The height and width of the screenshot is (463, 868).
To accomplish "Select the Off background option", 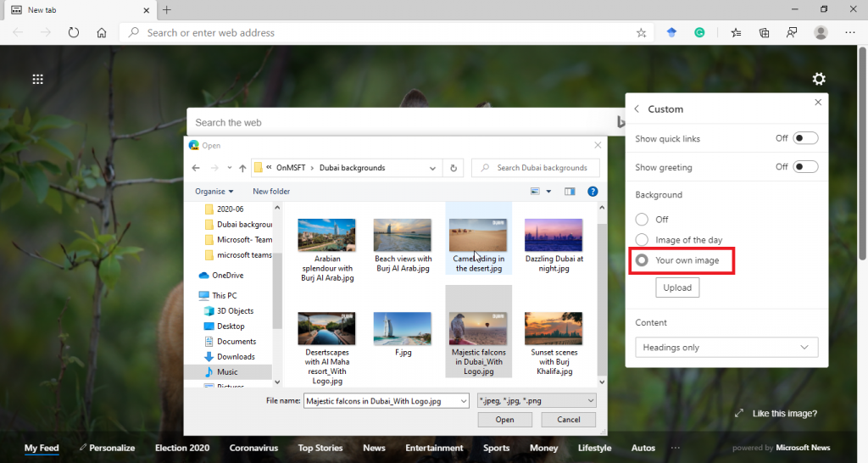I will 642,220.
